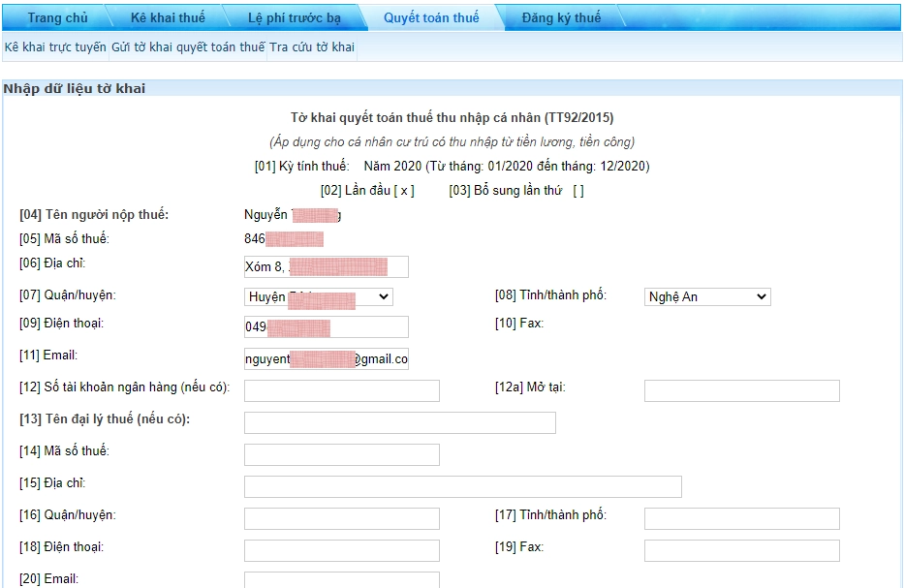Select the Quyết toán thuế tab

pos(430,17)
